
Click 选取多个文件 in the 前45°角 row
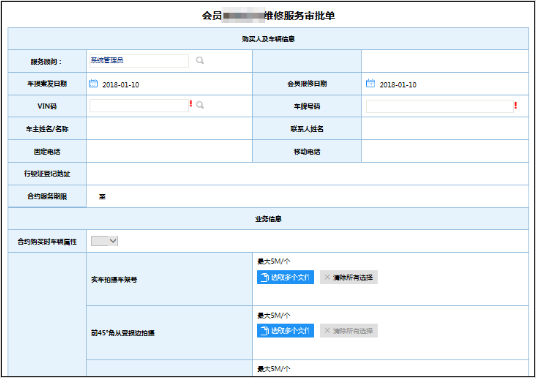point(285,330)
